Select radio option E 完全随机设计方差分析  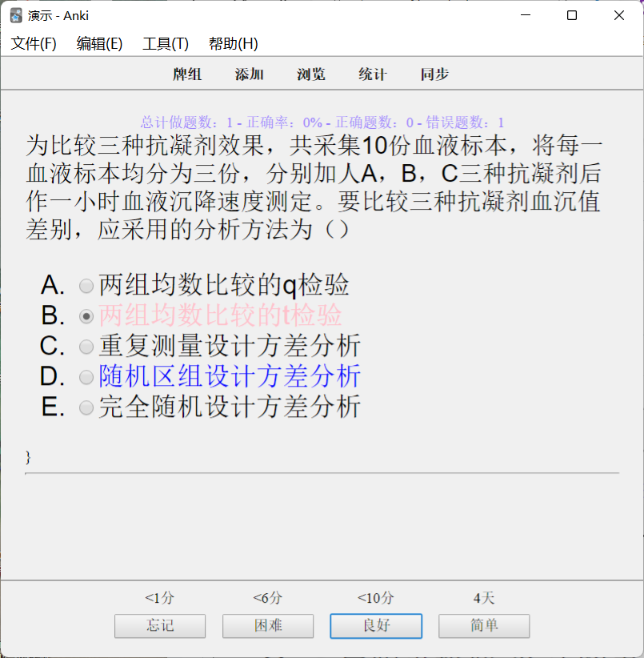click(86, 407)
